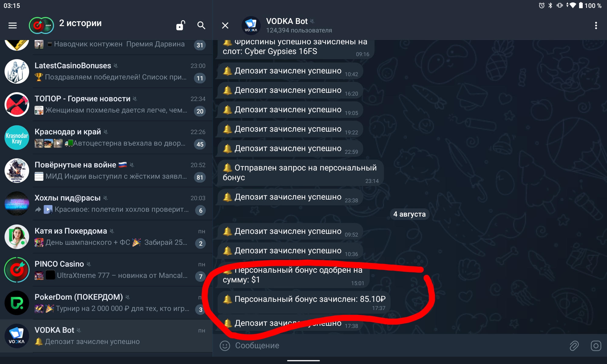Attach a file with paperclip icon
The height and width of the screenshot is (364, 607).
point(574,345)
